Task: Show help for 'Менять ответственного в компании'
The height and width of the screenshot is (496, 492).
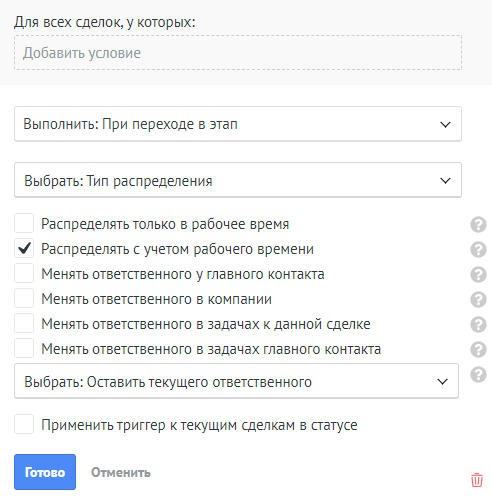Action: tap(478, 299)
